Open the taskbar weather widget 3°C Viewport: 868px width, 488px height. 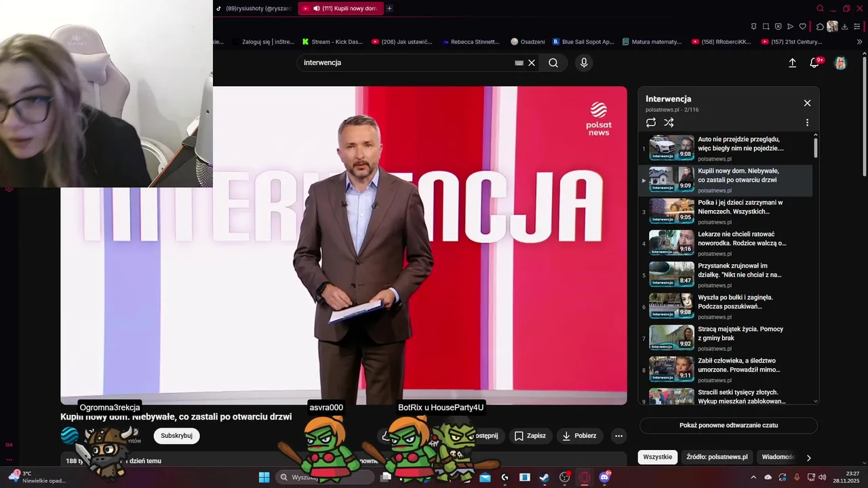point(38,477)
